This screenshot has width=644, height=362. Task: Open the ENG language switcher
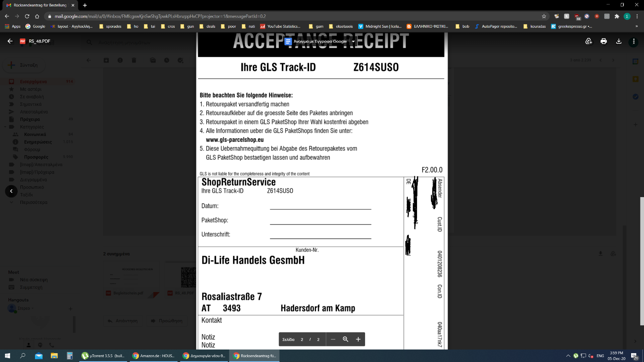600,356
